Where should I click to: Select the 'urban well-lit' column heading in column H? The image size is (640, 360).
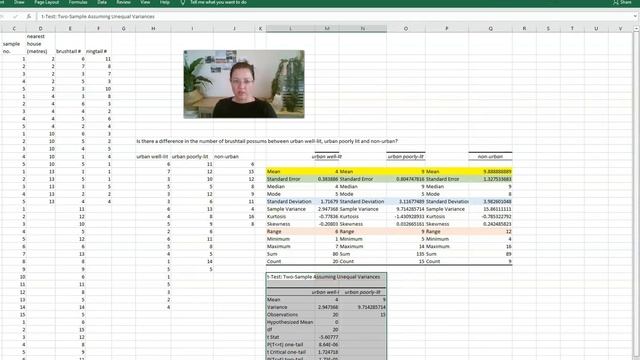tap(153, 156)
